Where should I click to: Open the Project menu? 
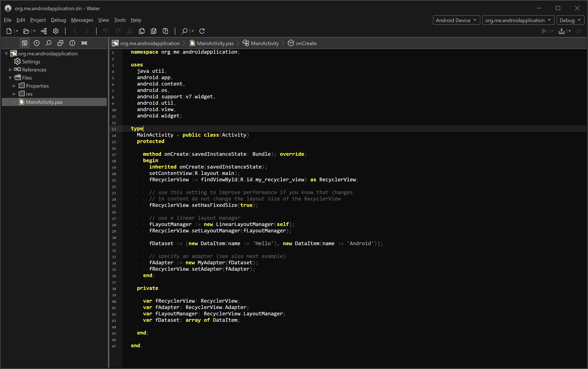click(38, 20)
